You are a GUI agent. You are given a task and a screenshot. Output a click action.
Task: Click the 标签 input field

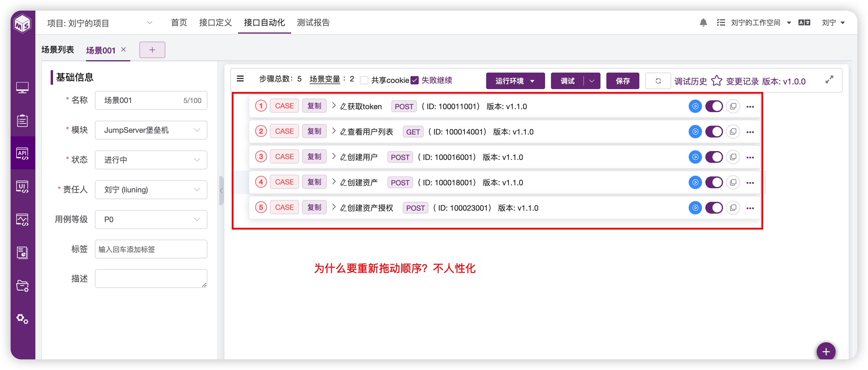(151, 249)
